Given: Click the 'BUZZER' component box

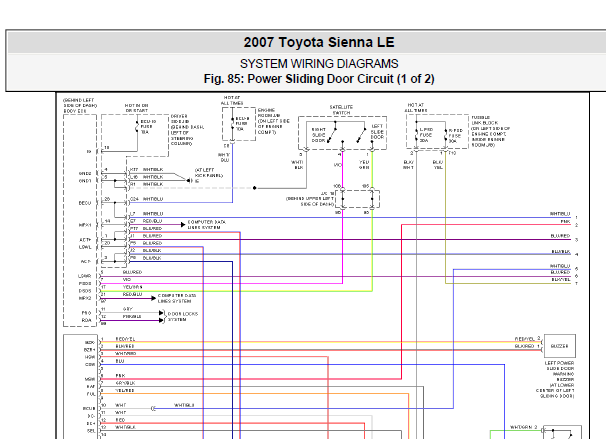Looking at the screenshot, I should point(560,346).
